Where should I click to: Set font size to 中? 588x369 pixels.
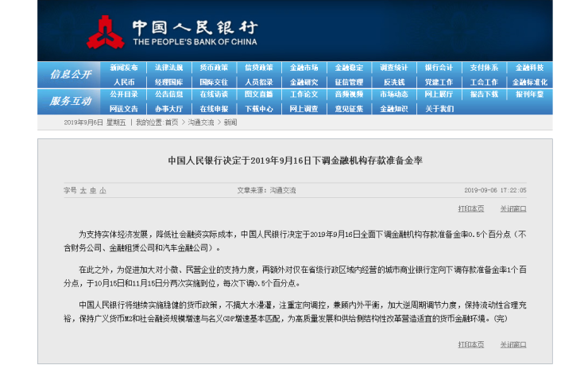(93, 191)
